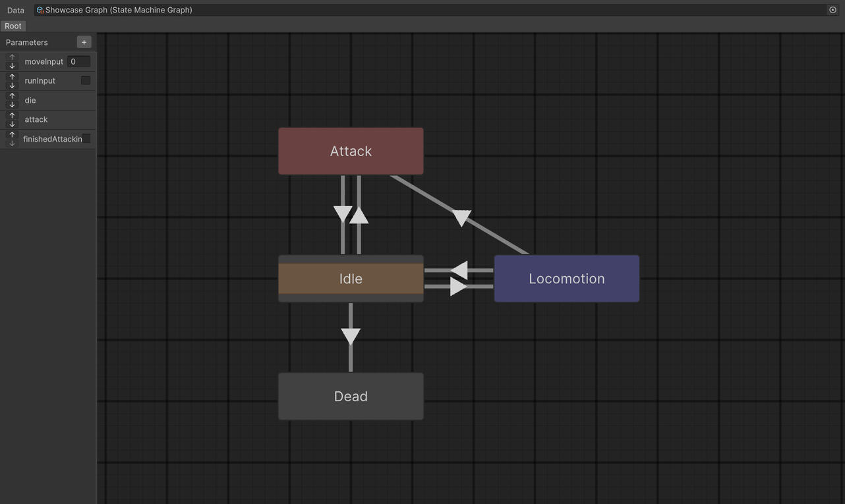Click moveInput value field
The width and height of the screenshot is (845, 504).
78,61
